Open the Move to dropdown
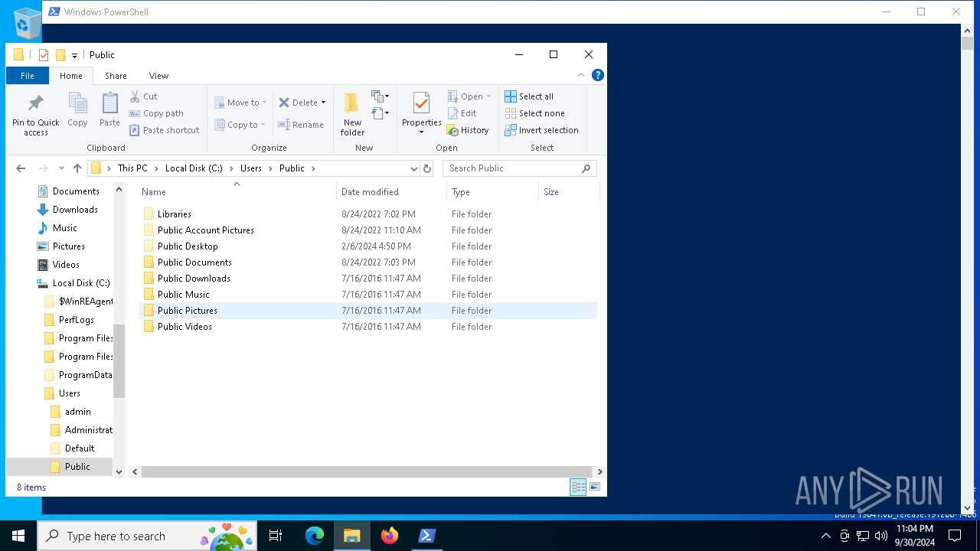The image size is (980, 551). click(240, 103)
